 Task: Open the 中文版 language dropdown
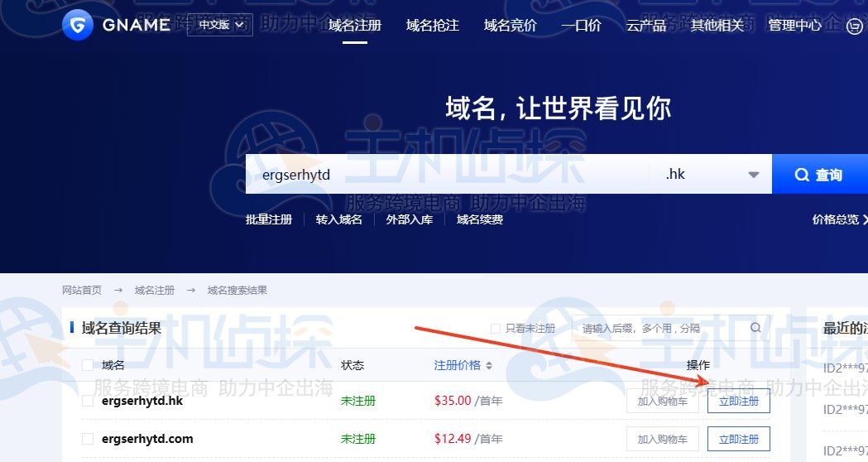pos(220,25)
